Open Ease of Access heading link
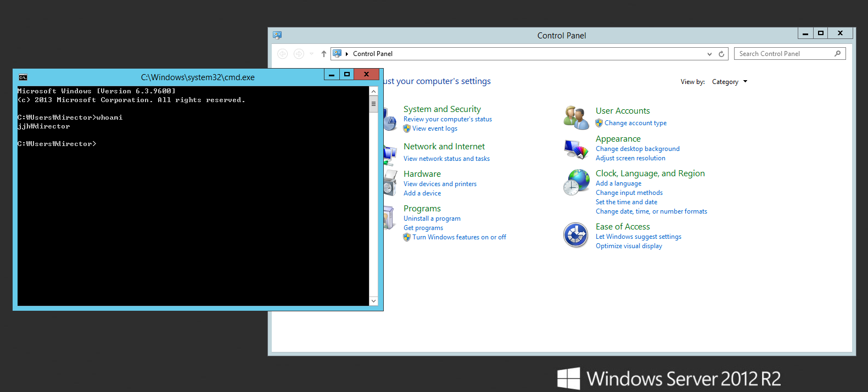This screenshot has height=392, width=868. 623,227
